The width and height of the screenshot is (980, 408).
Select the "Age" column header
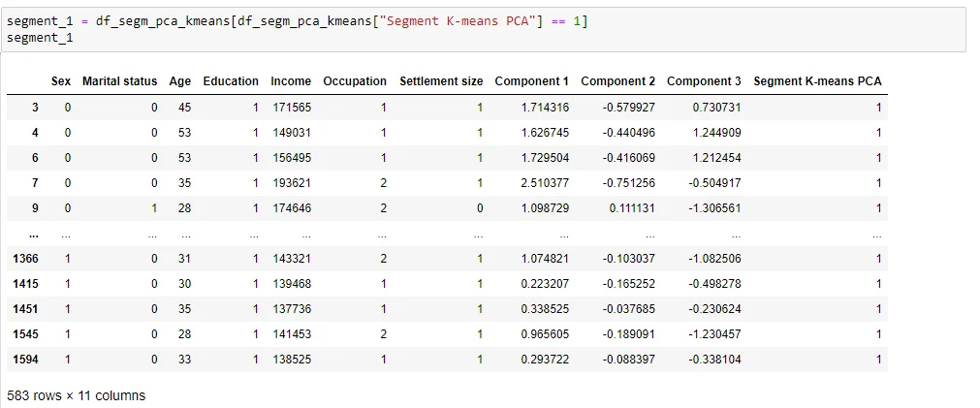(179, 81)
